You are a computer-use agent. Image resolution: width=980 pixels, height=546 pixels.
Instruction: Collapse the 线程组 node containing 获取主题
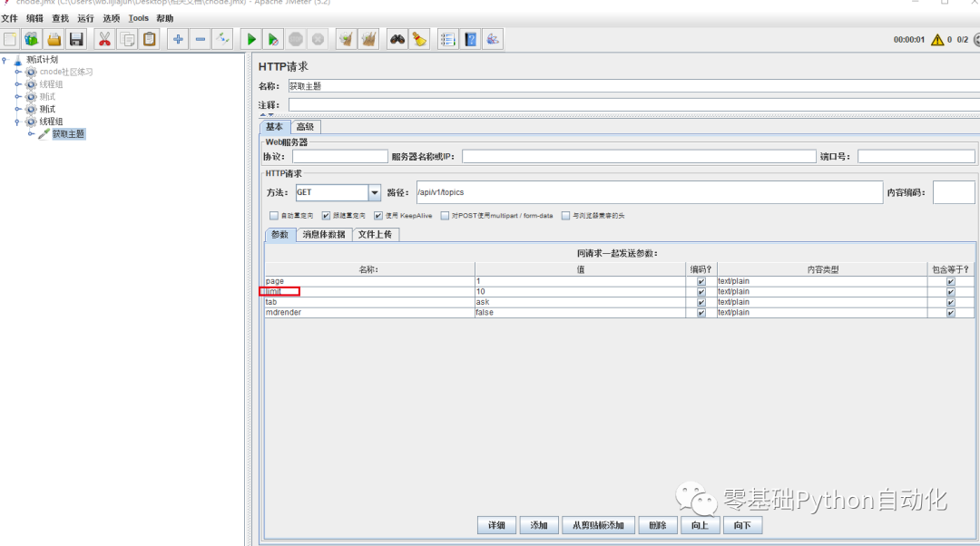(x=17, y=122)
